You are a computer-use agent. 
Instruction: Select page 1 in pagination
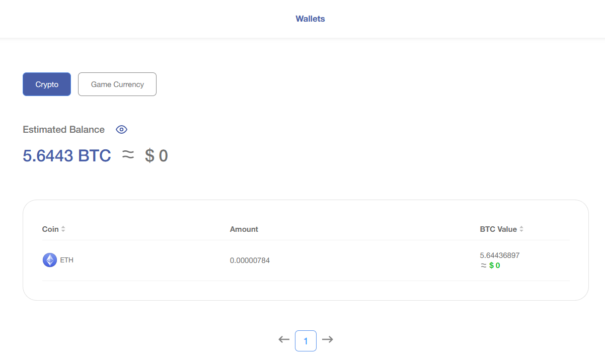click(306, 340)
